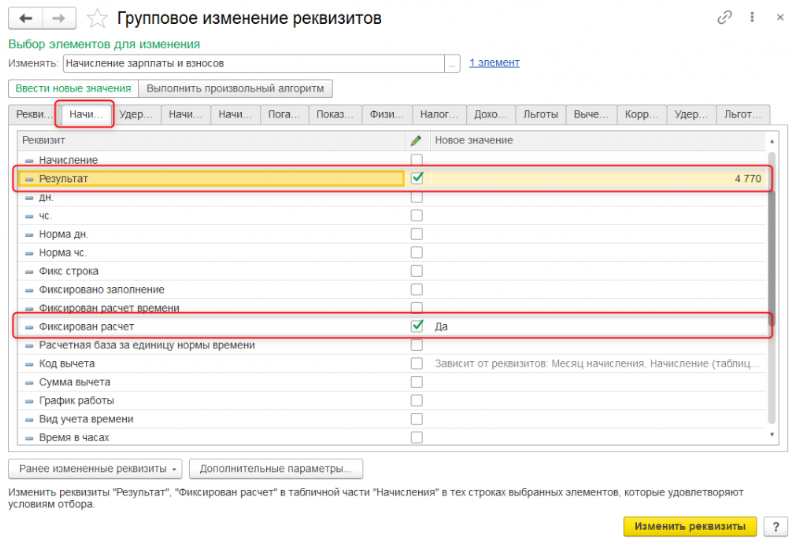Copy link using the chain icon
This screenshot has width=797, height=546.
tap(724, 18)
